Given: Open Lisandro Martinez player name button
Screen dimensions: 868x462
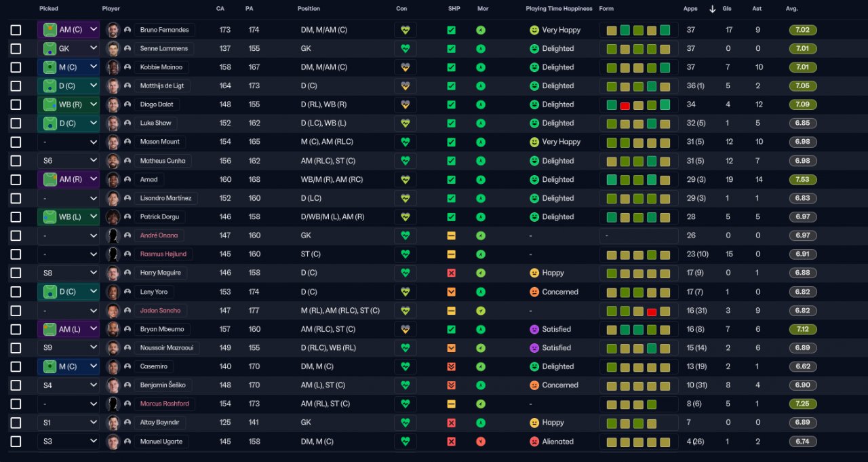Looking at the screenshot, I should pyautogui.click(x=166, y=198).
